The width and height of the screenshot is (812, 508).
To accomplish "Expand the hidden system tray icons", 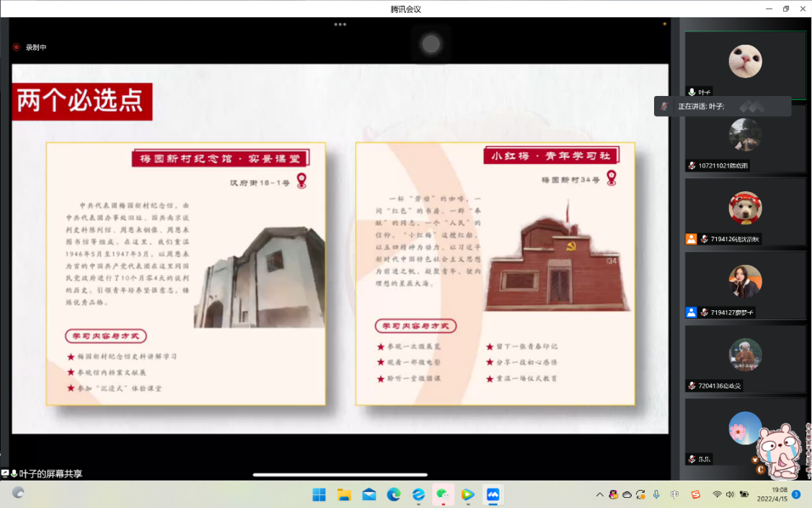I will pos(599,495).
